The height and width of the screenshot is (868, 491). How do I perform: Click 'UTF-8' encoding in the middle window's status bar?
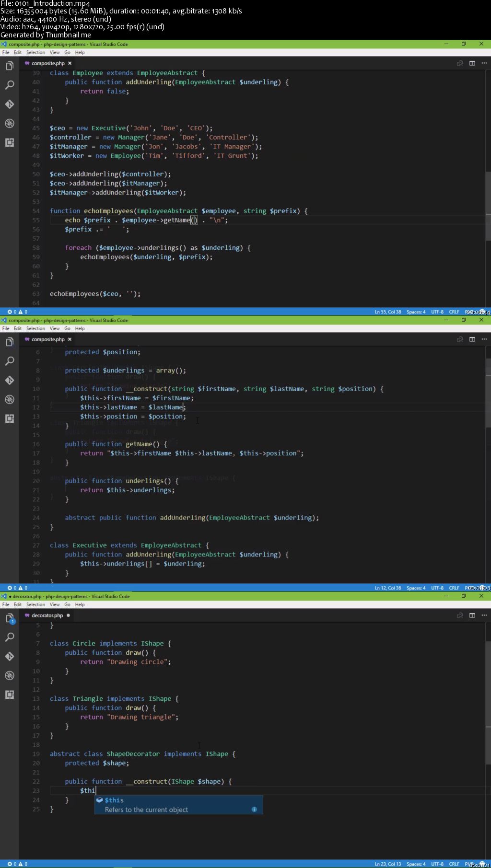(x=437, y=588)
